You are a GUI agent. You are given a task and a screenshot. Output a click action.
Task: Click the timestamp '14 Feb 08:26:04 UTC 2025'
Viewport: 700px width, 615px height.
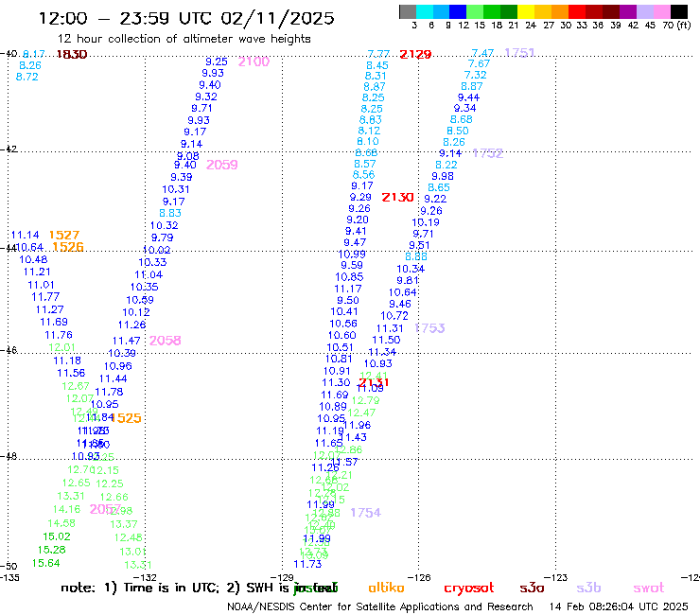[619, 606]
